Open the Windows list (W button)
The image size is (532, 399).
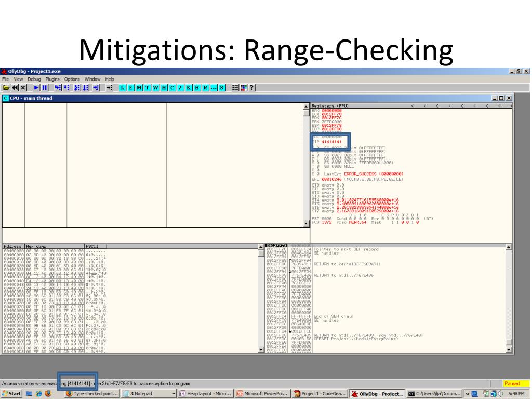(156, 87)
